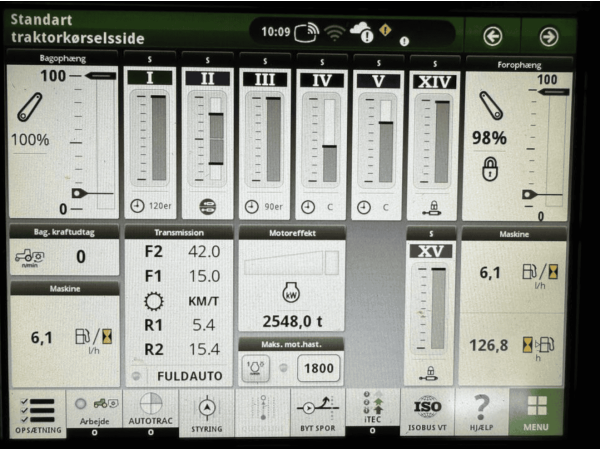600x450 pixels.
Task: Tap the Wi-Fi signal status icon
Action: point(334,33)
